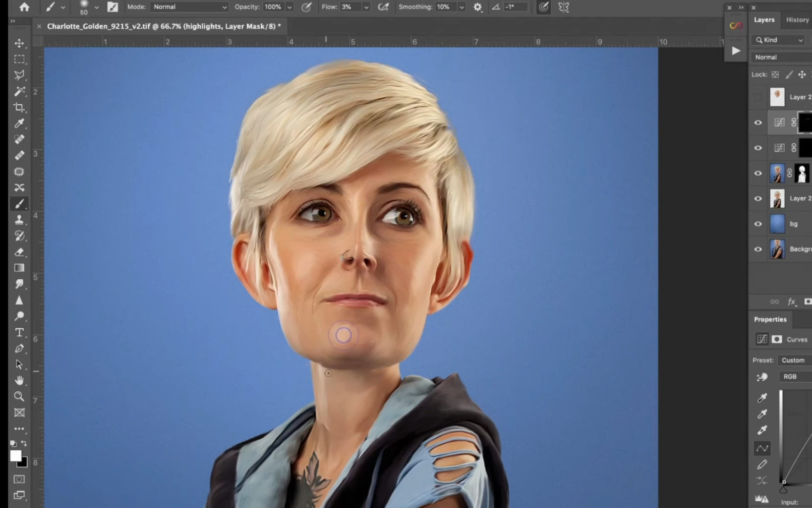Open smoothing options gear icon
This screenshot has width=812, height=508.
click(478, 7)
